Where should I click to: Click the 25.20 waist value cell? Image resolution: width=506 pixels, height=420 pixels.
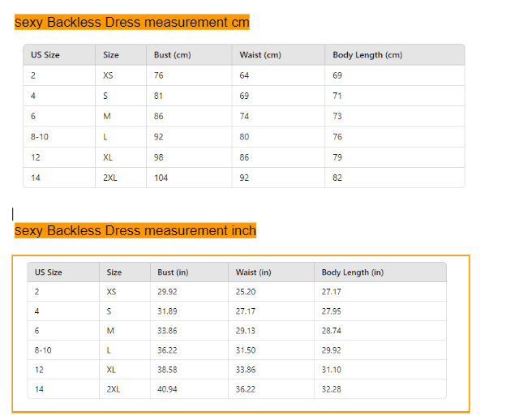(246, 291)
